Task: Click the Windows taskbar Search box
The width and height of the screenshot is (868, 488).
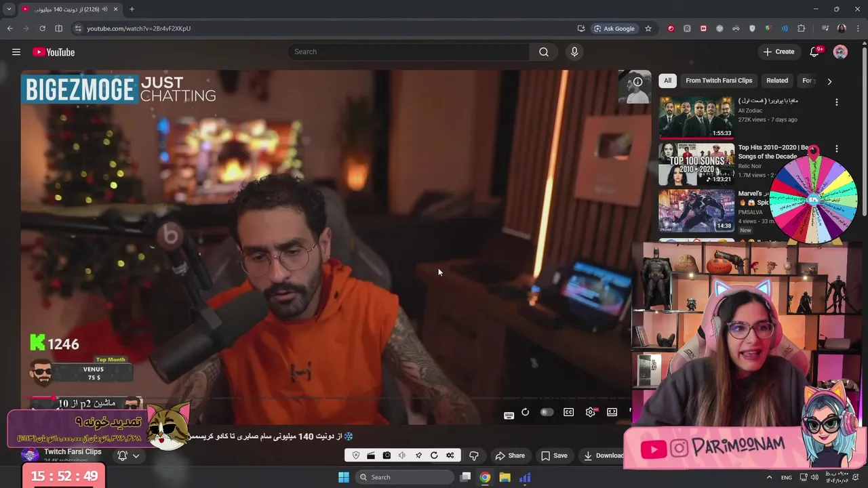Action: click(x=404, y=477)
